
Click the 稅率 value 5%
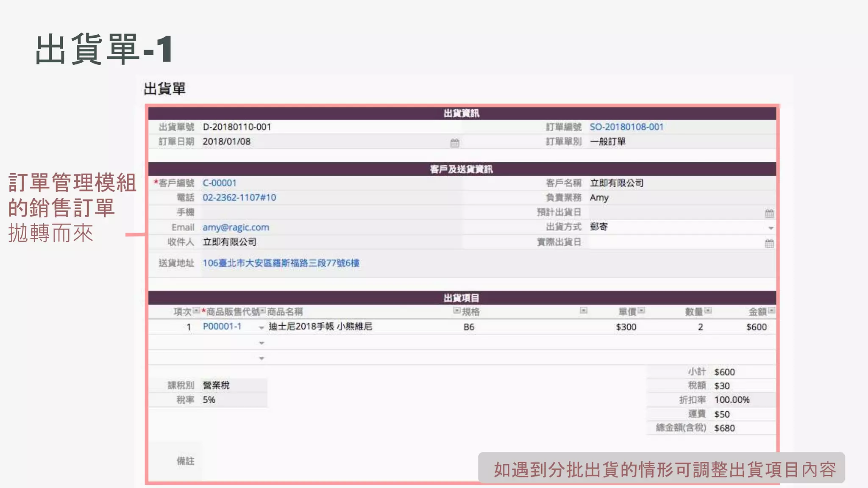(209, 400)
